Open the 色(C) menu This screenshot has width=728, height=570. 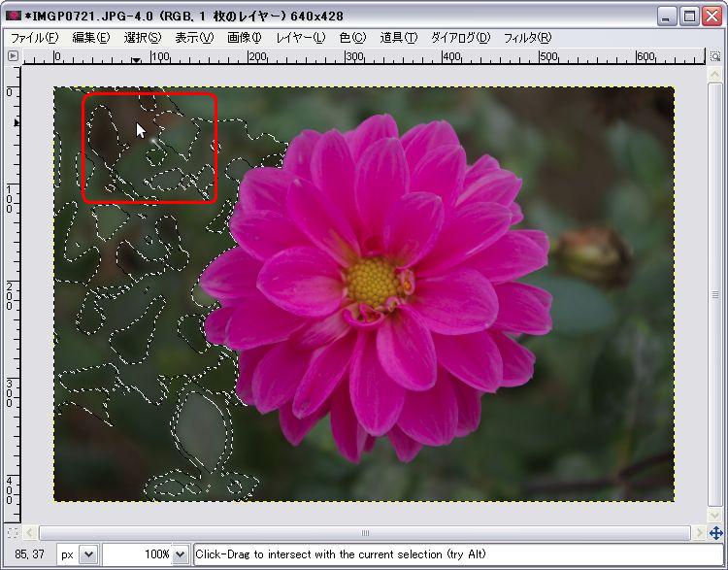coord(353,38)
